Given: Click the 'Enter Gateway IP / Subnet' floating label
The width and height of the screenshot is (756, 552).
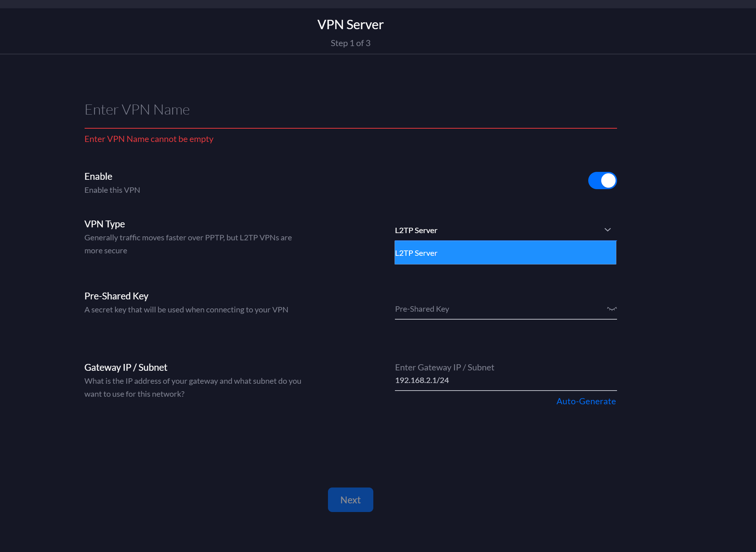Looking at the screenshot, I should 444,367.
